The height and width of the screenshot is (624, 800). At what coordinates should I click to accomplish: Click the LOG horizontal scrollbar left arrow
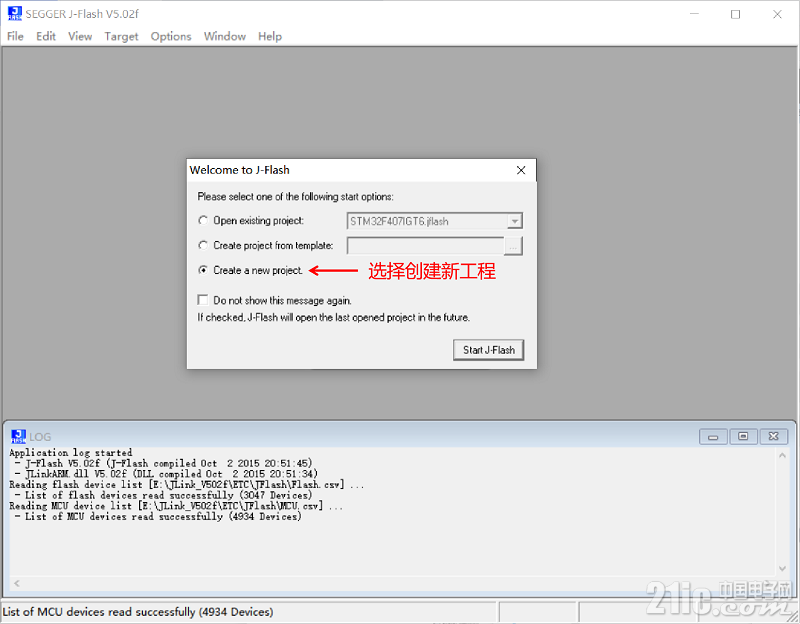[x=16, y=583]
